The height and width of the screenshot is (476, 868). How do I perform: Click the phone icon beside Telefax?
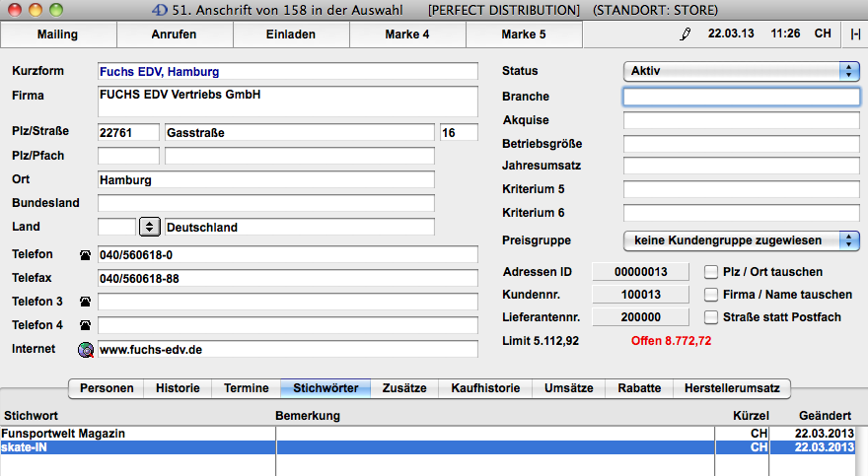click(x=85, y=278)
